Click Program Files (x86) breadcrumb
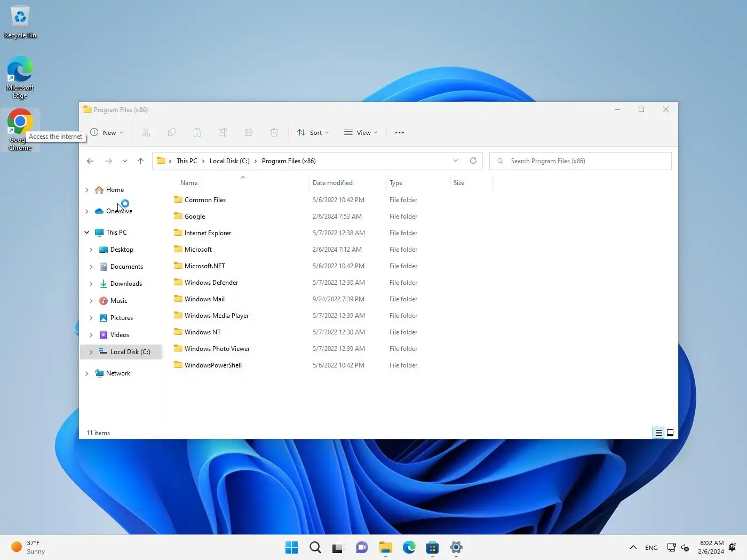 [x=289, y=161]
